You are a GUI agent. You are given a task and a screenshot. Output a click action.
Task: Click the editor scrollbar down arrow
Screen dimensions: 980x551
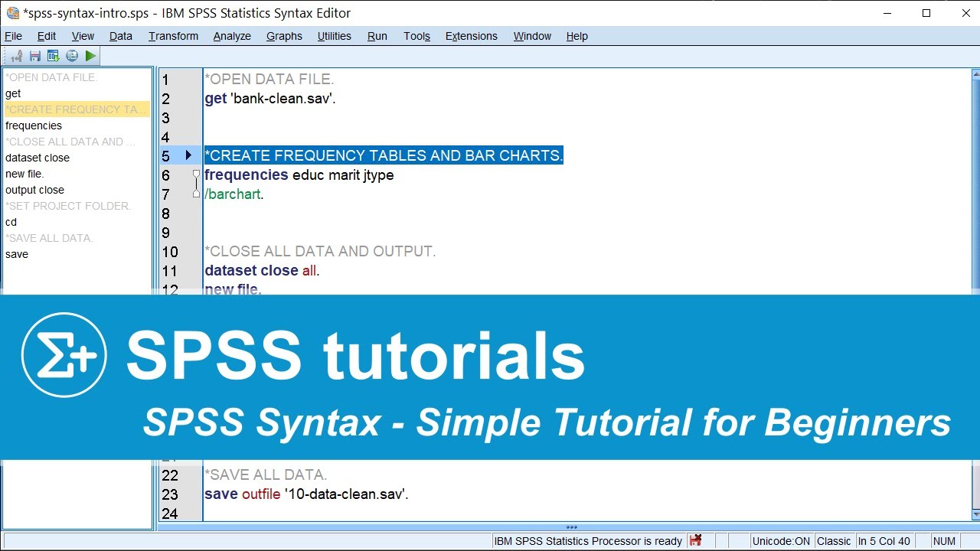point(975,515)
